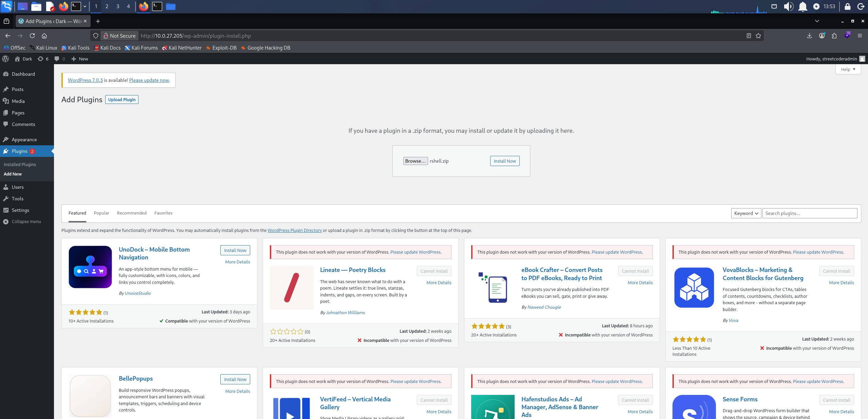
Task: Lock the screen with padlock icon
Action: pyautogui.click(x=847, y=6)
